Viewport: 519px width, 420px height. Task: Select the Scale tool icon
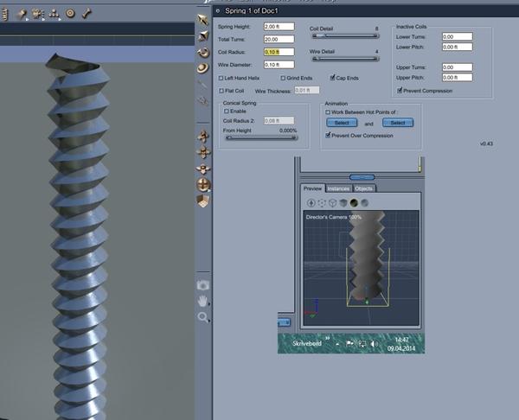[203, 35]
